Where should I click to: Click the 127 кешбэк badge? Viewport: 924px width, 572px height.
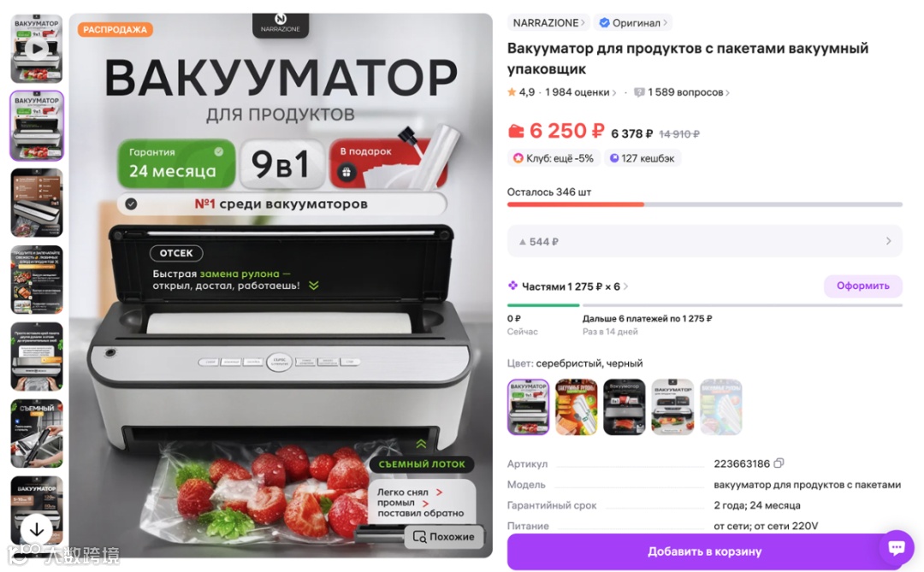pos(643,158)
